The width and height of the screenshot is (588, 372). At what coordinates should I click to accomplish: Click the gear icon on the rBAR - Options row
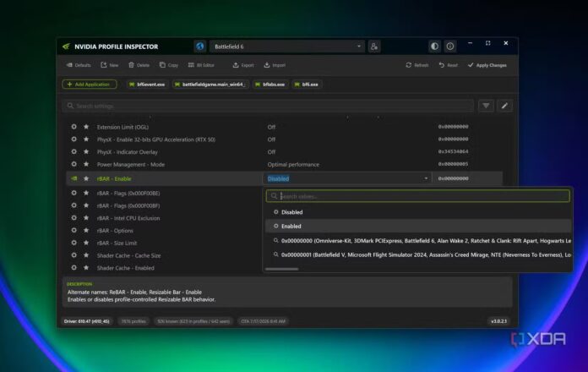click(73, 230)
